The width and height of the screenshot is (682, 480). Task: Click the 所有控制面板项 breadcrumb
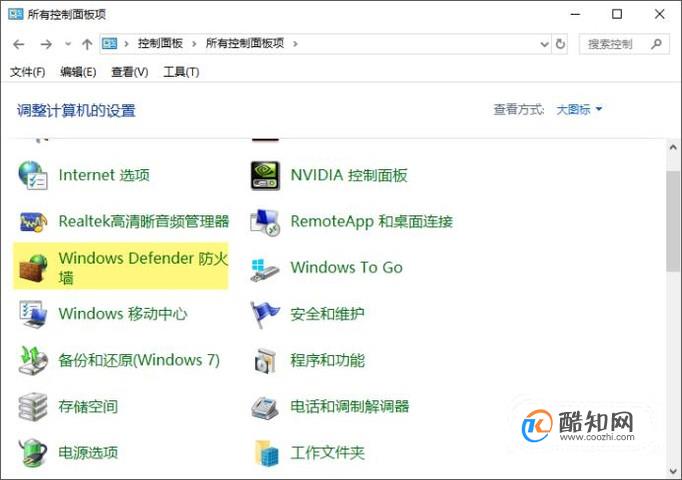(245, 43)
